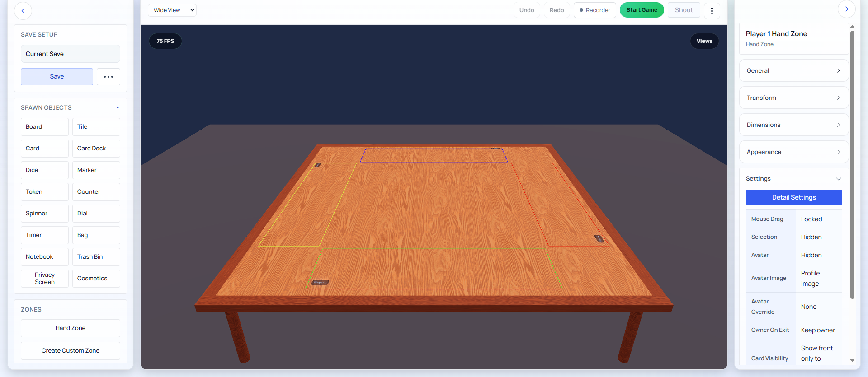
Task: Click the Save button
Action: [x=57, y=77]
